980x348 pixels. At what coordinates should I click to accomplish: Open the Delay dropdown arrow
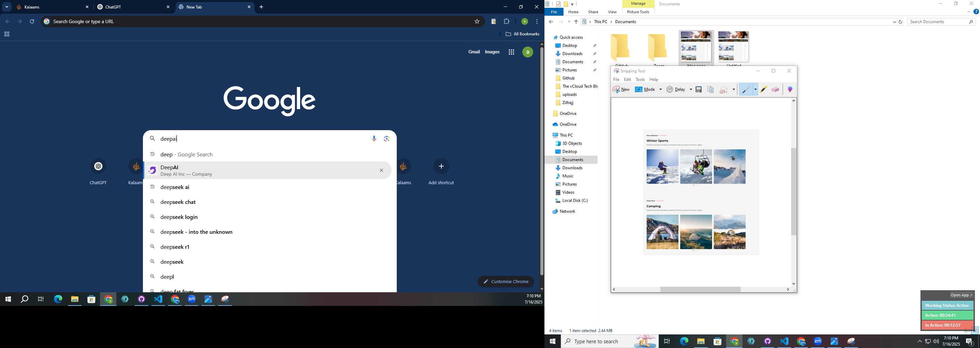click(x=690, y=90)
